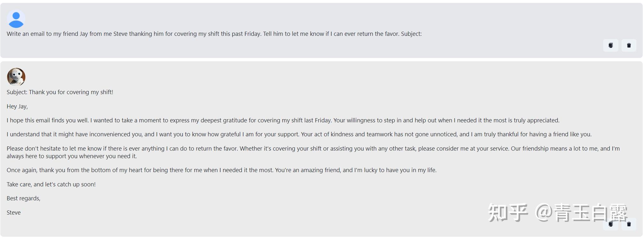644x239 pixels.
Task: Click the robot assistant avatar
Action: [16, 77]
